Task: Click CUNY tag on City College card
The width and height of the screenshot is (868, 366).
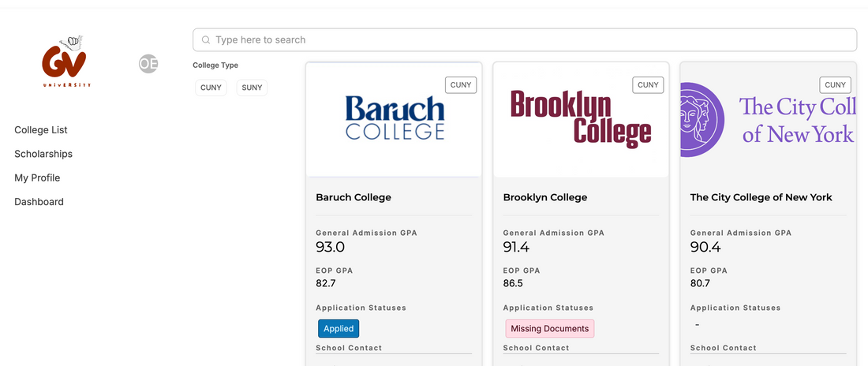Action: (835, 85)
